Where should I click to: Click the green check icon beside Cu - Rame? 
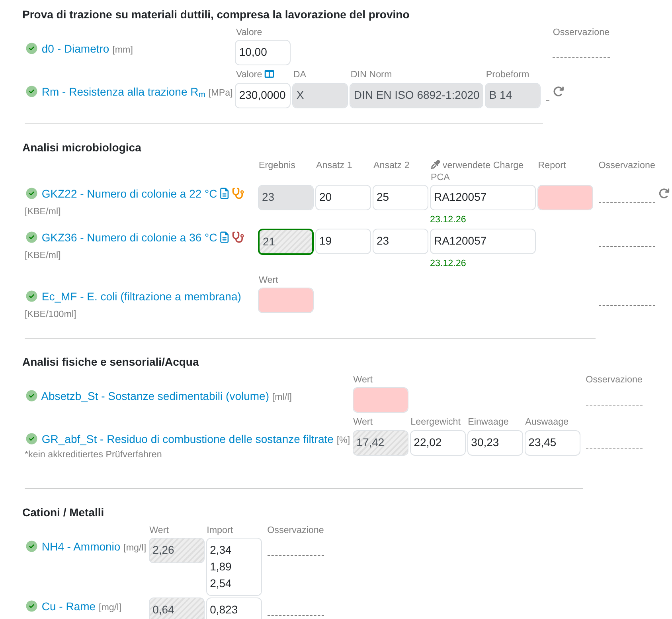pyautogui.click(x=31, y=606)
